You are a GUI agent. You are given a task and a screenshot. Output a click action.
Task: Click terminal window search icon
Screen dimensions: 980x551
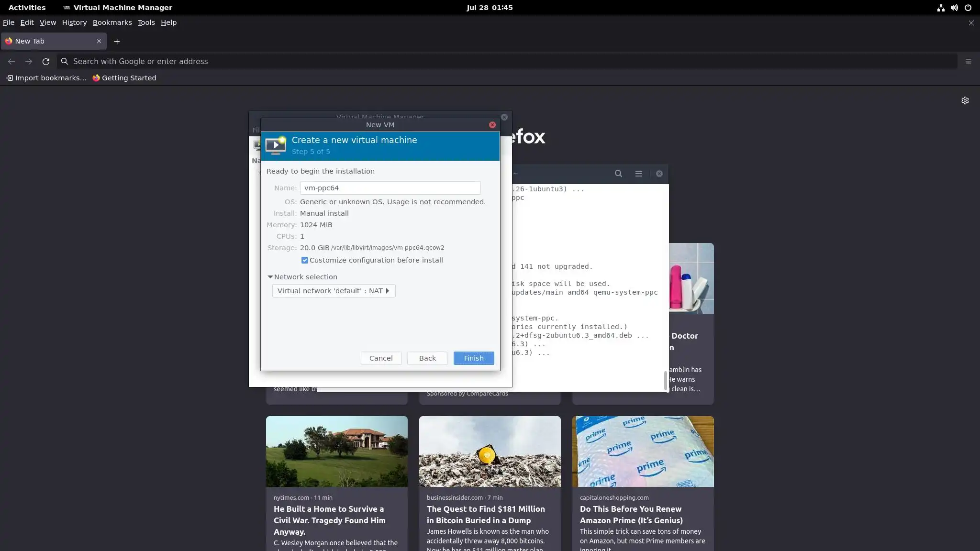618,174
